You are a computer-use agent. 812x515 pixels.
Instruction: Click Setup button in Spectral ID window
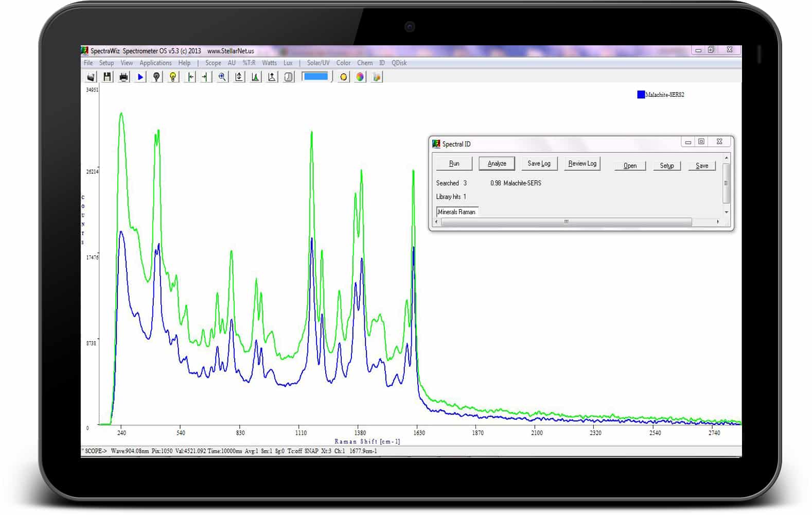667,165
